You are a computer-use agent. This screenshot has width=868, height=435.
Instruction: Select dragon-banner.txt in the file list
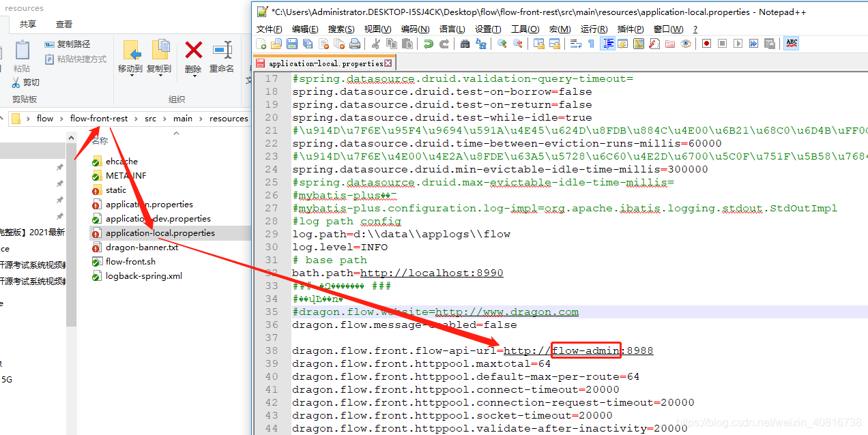point(142,247)
